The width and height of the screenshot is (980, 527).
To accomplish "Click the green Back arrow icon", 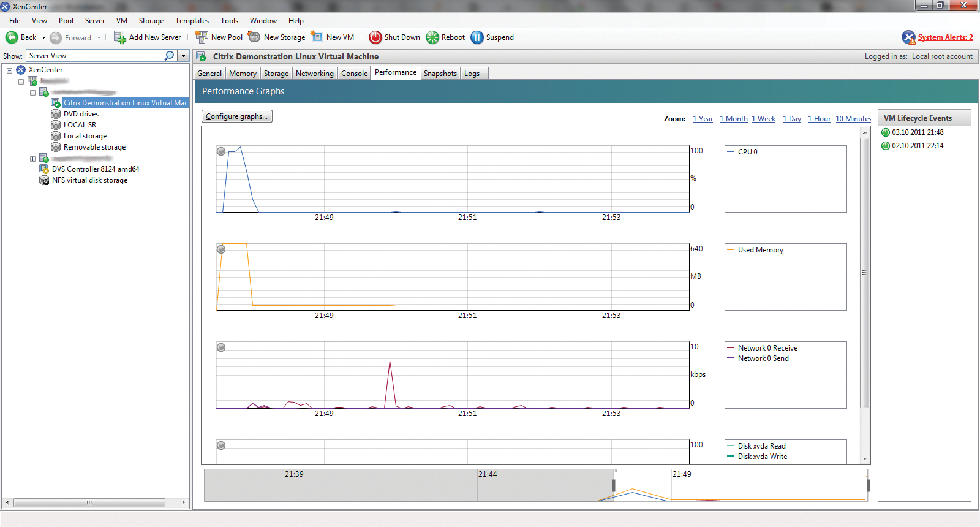I will click(x=12, y=37).
